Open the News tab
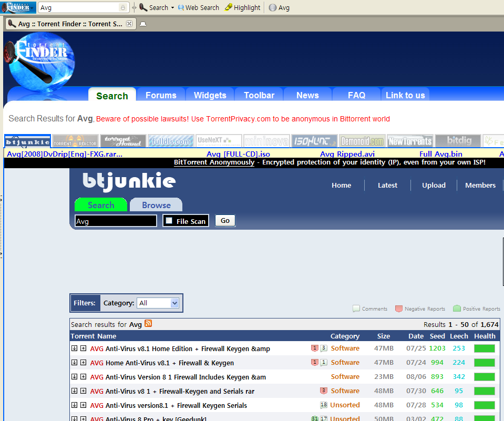 [x=307, y=95]
